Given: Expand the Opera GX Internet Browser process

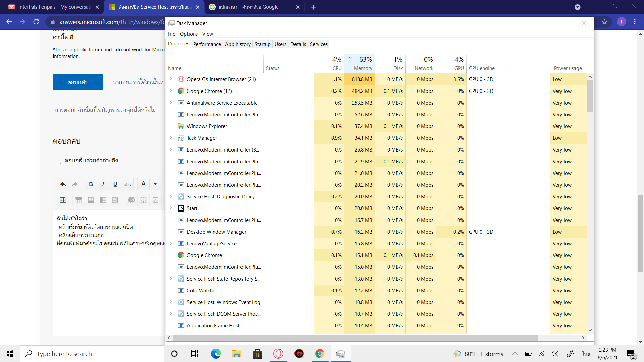Looking at the screenshot, I should click(x=171, y=79).
